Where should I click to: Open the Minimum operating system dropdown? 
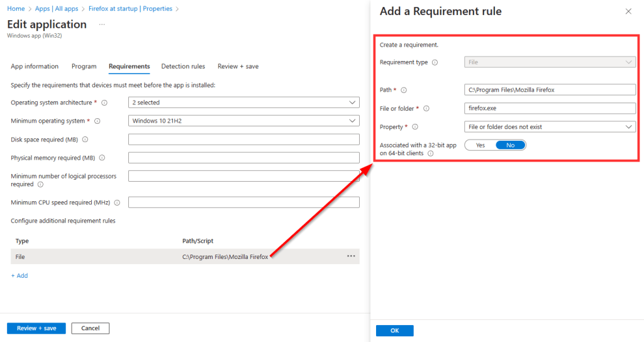(243, 121)
